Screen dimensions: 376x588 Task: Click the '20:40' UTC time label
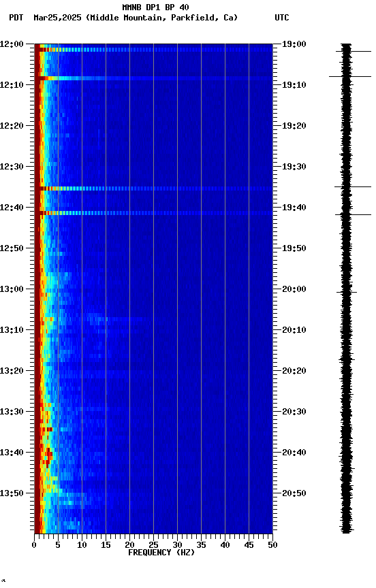(294, 453)
